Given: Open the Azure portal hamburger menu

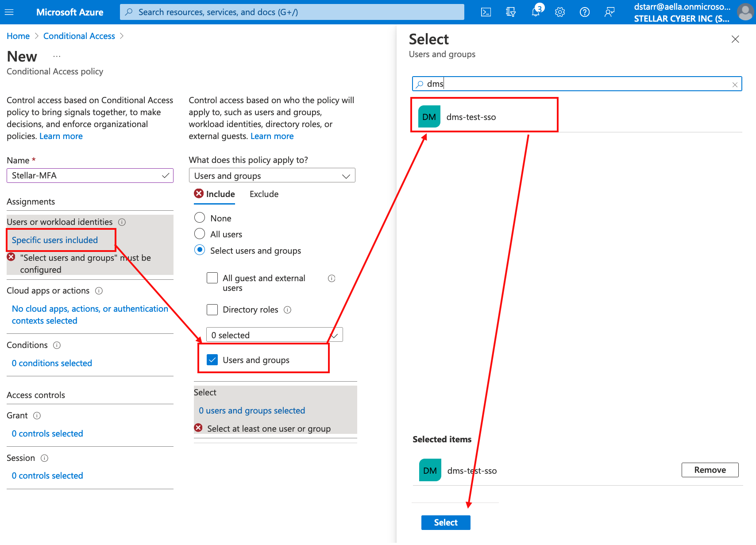Looking at the screenshot, I should click(x=9, y=12).
